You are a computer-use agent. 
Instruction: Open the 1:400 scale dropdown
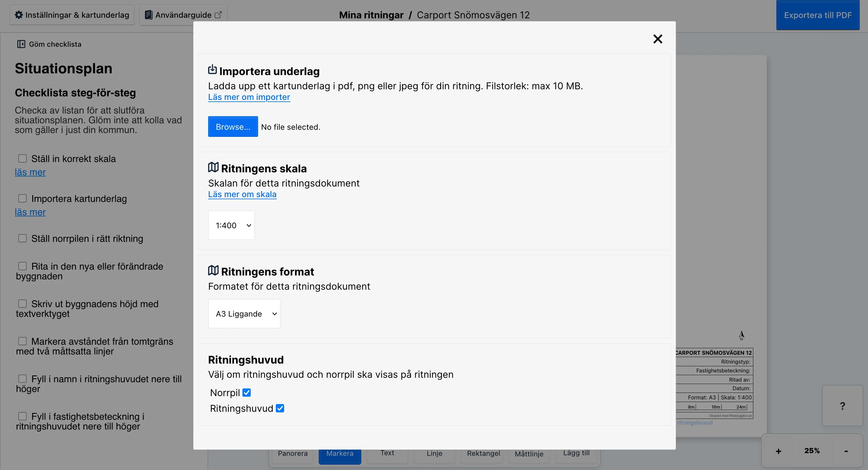pyautogui.click(x=231, y=225)
